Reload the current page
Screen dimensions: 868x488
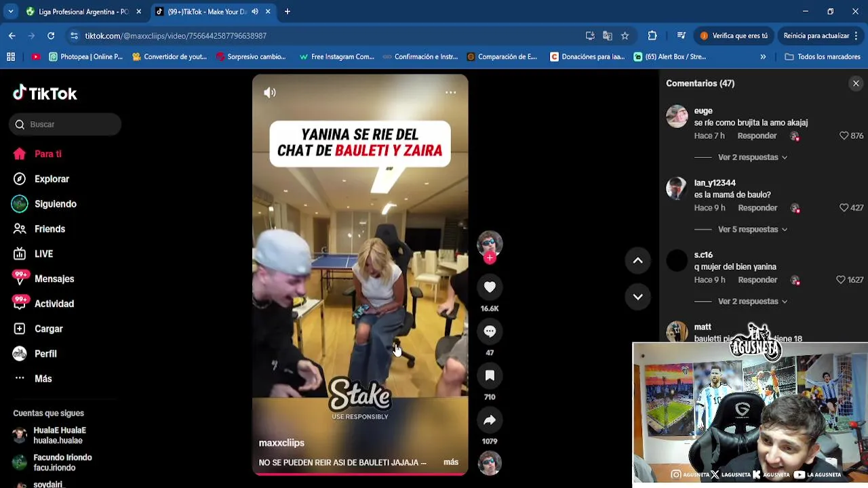click(51, 36)
